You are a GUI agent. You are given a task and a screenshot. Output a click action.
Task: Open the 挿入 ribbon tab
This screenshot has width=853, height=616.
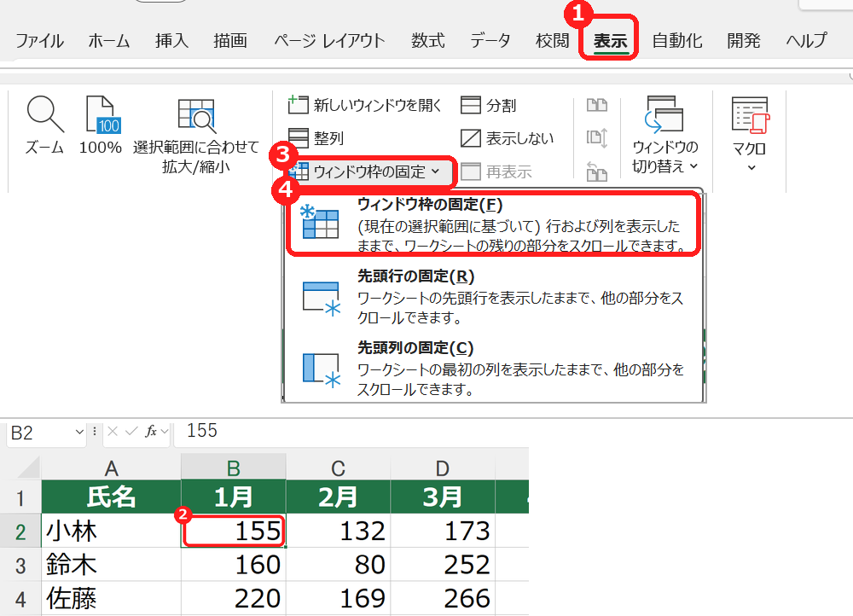pos(171,41)
